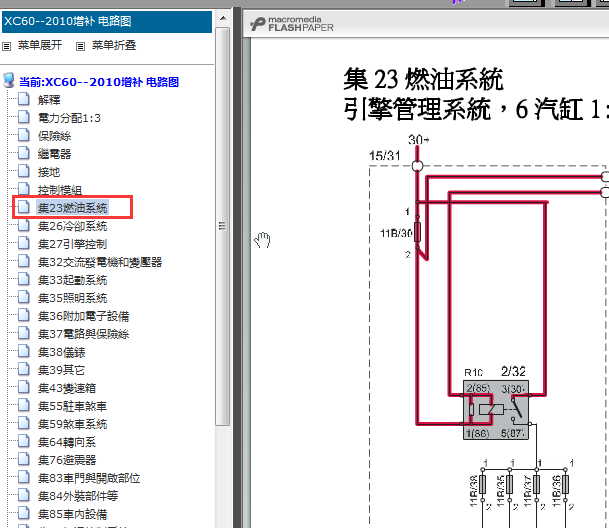Click page icon next to 集33起動系統
The image size is (609, 528).
click(x=24, y=279)
